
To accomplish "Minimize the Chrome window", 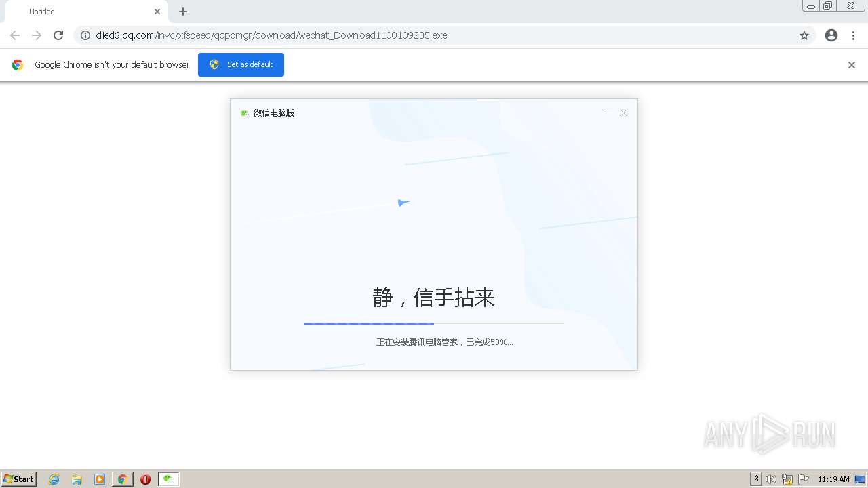I will point(811,6).
